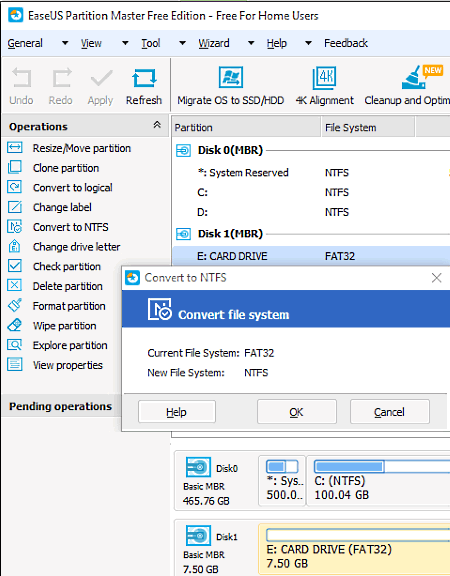The image size is (450, 576).
Task: Open the General menu
Action: [25, 43]
